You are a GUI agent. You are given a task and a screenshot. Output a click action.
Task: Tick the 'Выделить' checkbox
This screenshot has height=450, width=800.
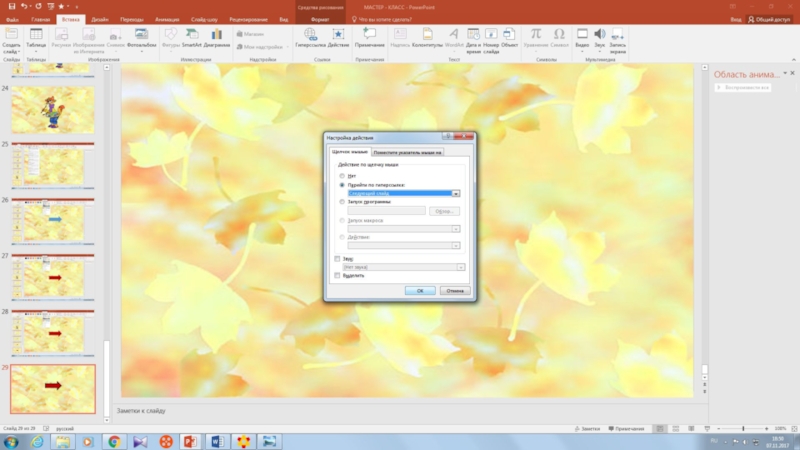337,275
